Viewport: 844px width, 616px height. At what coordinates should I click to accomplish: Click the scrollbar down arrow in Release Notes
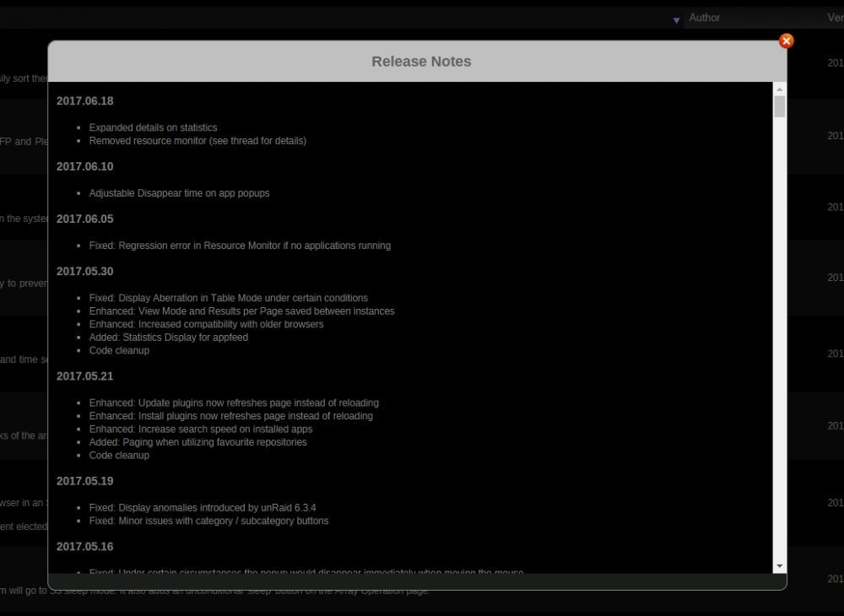pyautogui.click(x=779, y=566)
